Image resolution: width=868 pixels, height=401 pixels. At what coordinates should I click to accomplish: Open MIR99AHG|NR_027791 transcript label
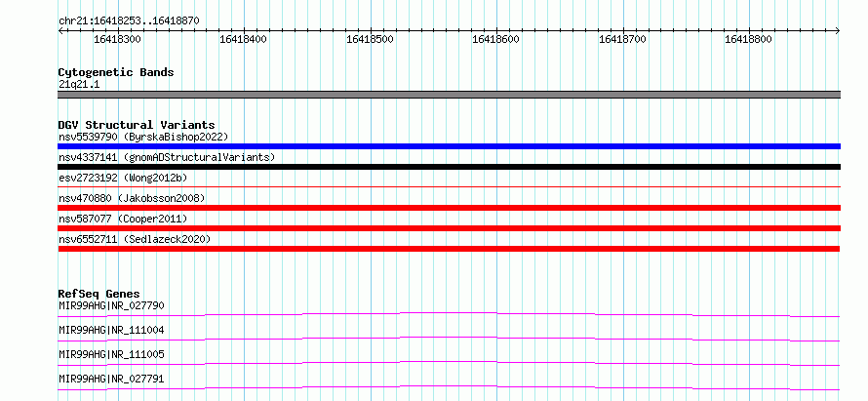111,379
